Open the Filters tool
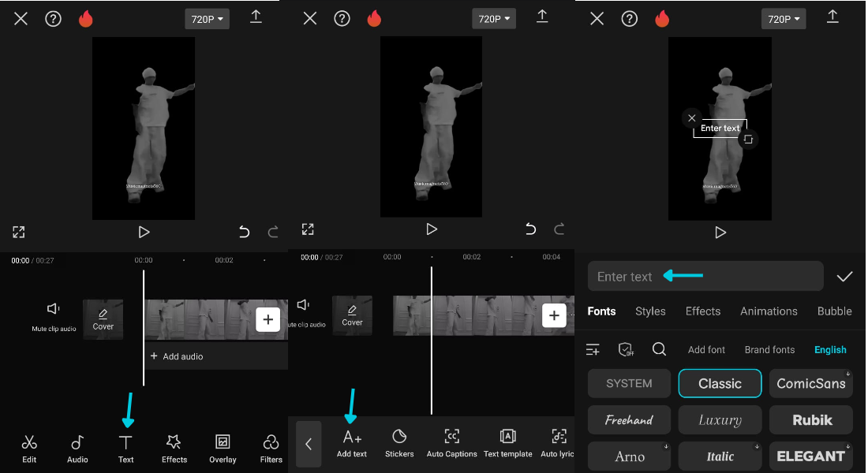 tap(271, 449)
